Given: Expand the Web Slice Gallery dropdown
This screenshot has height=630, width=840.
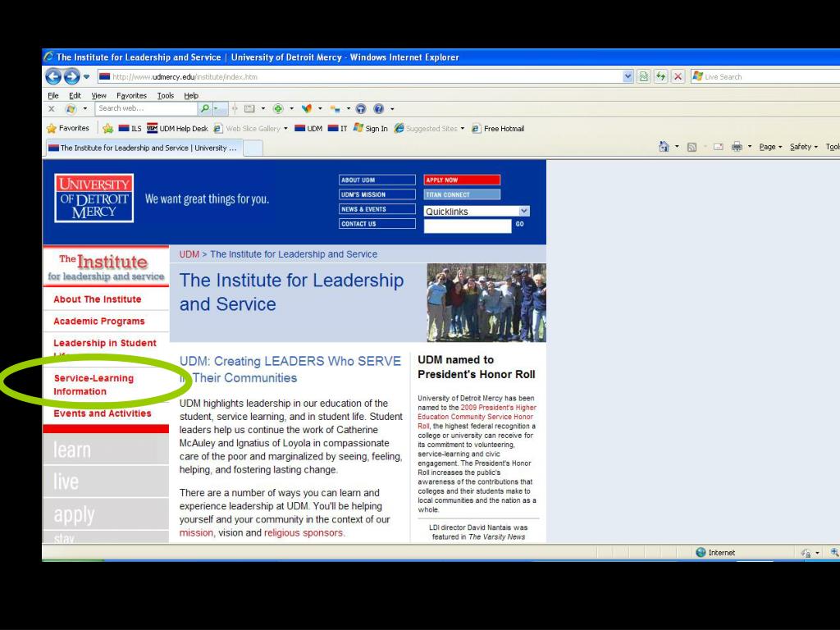Looking at the screenshot, I should pos(285,129).
